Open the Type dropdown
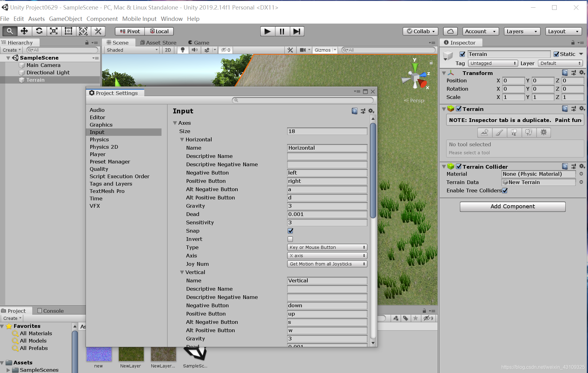 click(x=327, y=247)
